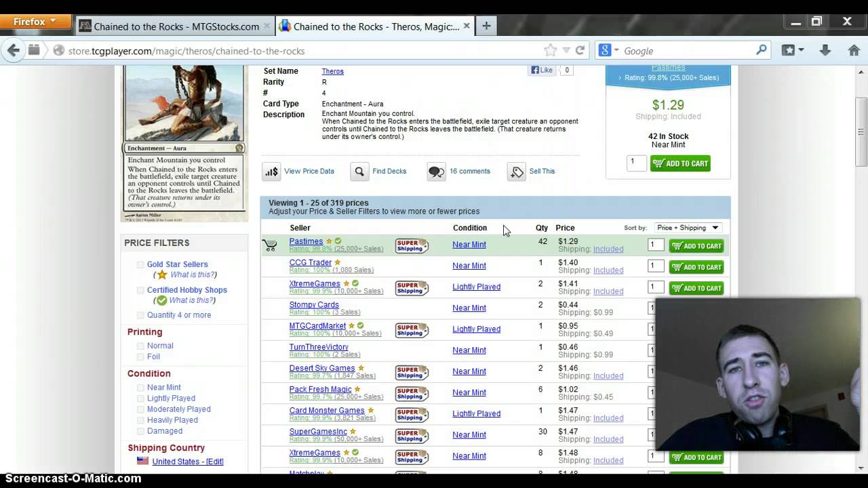Click the cart icon beside the Pastimes row
Viewport: 868px width, 488px height.
point(270,245)
